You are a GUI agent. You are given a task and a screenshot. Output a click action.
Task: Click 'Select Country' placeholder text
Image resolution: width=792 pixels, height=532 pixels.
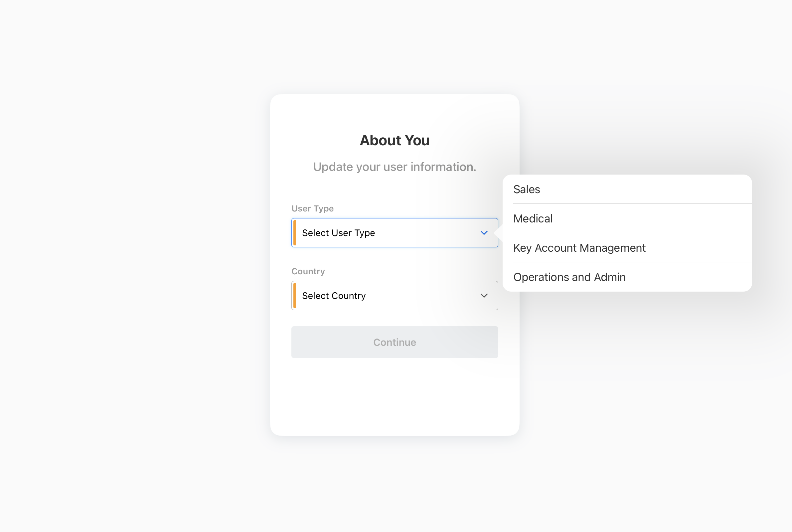pos(334,296)
